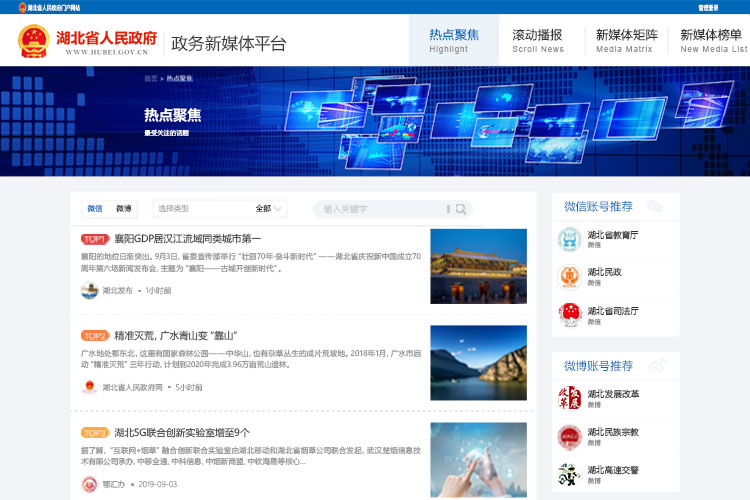Image resolution: width=750 pixels, height=500 pixels.
Task: Switch feed filter to 微信
Action: click(x=95, y=209)
